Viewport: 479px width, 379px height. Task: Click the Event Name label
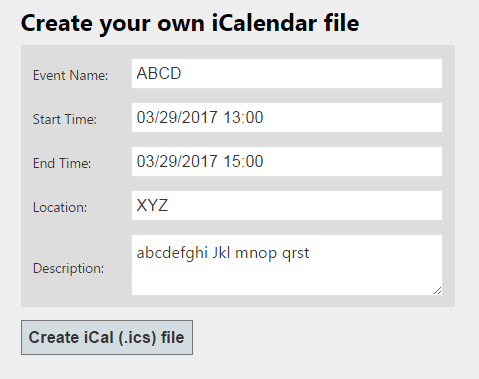70,75
